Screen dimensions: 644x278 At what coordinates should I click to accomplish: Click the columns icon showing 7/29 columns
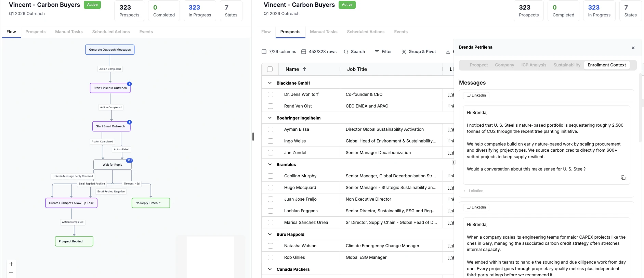pos(264,52)
